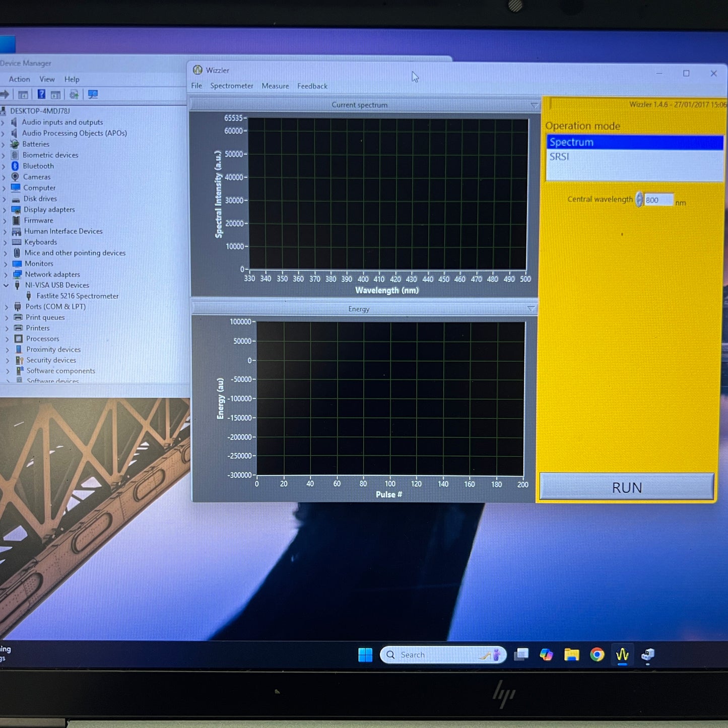The image size is (728, 728).
Task: Collapse the Energy panel via its triangle
Action: click(531, 309)
